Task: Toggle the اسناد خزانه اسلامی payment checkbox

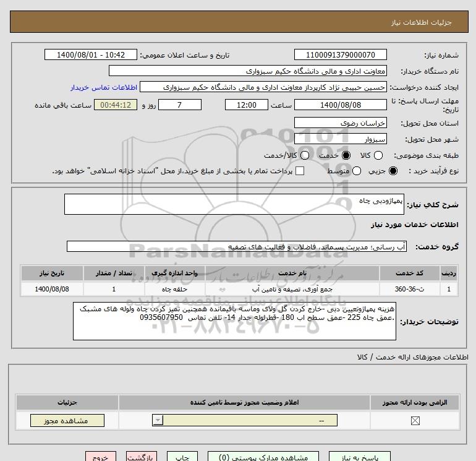Action: (300, 171)
